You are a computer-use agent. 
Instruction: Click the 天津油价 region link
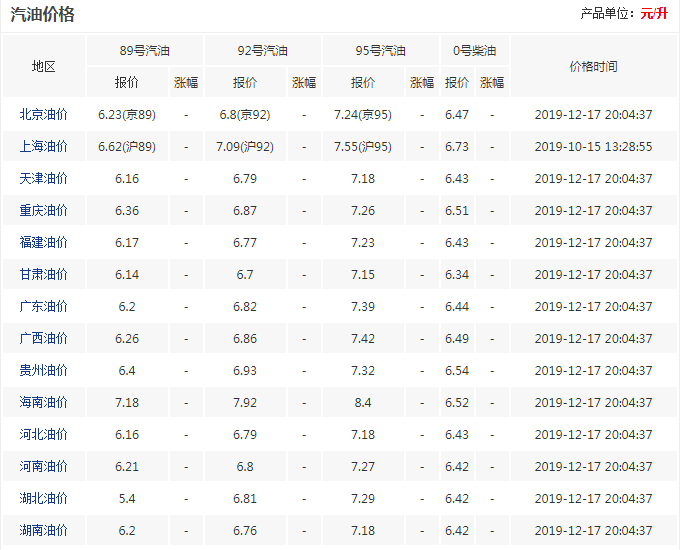44,179
